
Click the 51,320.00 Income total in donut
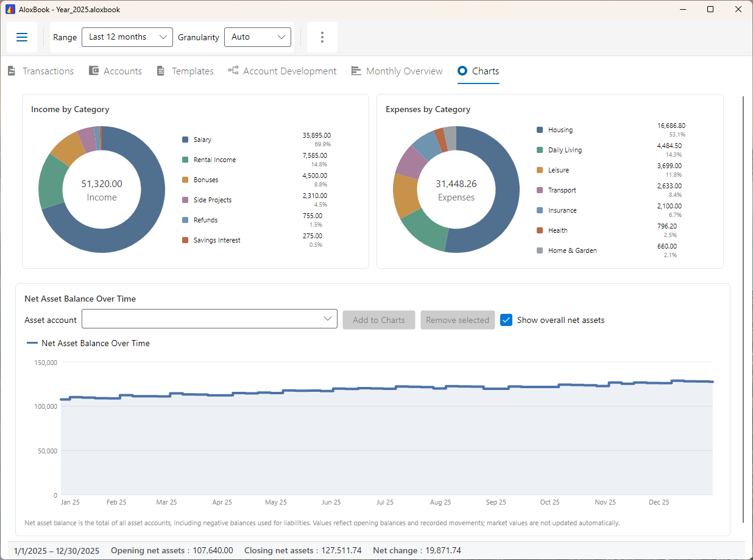(102, 183)
